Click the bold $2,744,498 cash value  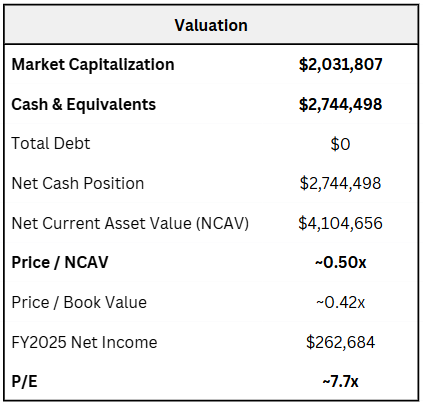340,104
